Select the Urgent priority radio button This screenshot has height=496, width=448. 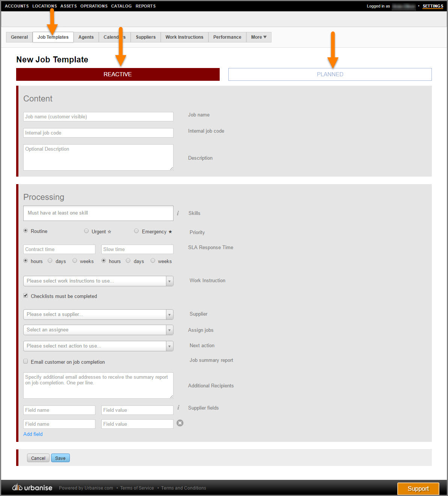click(86, 231)
